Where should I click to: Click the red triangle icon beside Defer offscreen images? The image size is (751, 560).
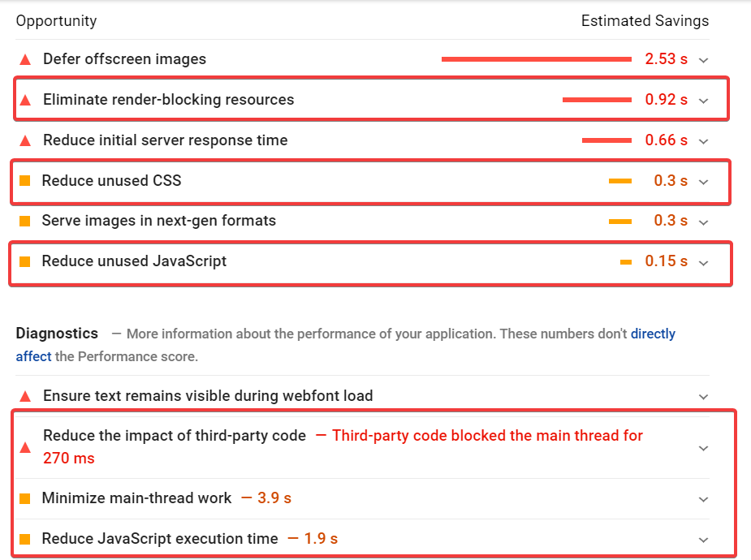click(25, 58)
